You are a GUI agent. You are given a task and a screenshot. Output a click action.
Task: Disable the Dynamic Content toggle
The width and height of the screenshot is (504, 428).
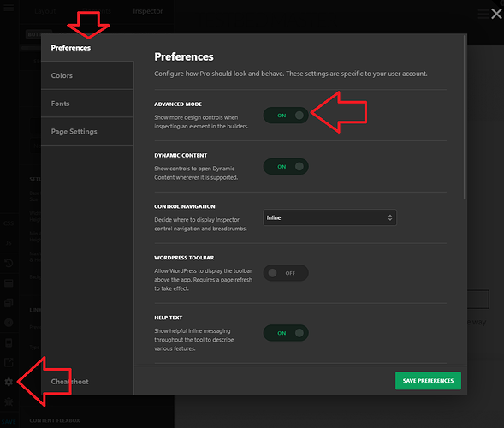286,167
